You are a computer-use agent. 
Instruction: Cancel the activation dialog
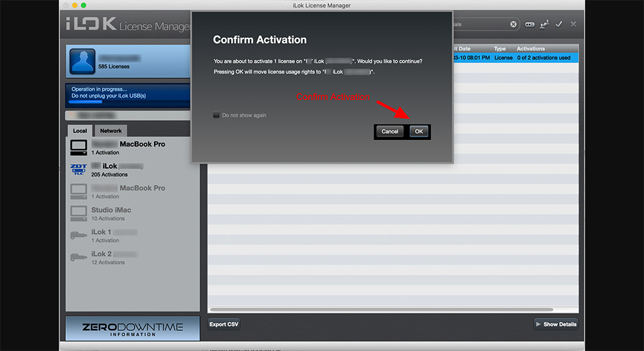coord(389,131)
